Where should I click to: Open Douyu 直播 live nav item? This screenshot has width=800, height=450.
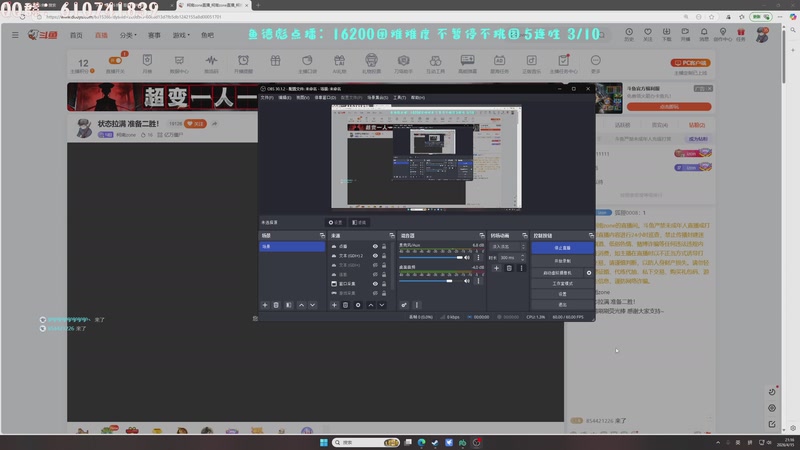[101, 35]
